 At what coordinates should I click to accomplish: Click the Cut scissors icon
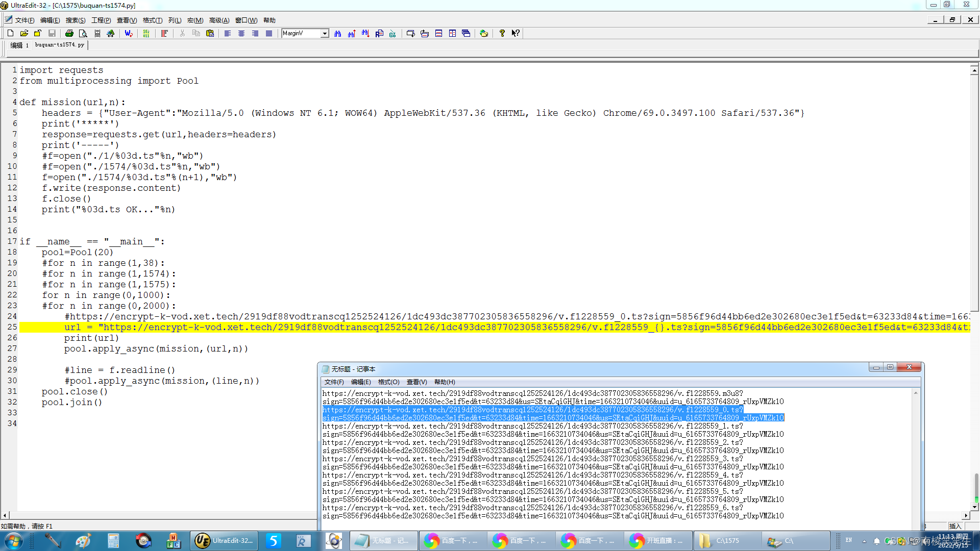182,33
